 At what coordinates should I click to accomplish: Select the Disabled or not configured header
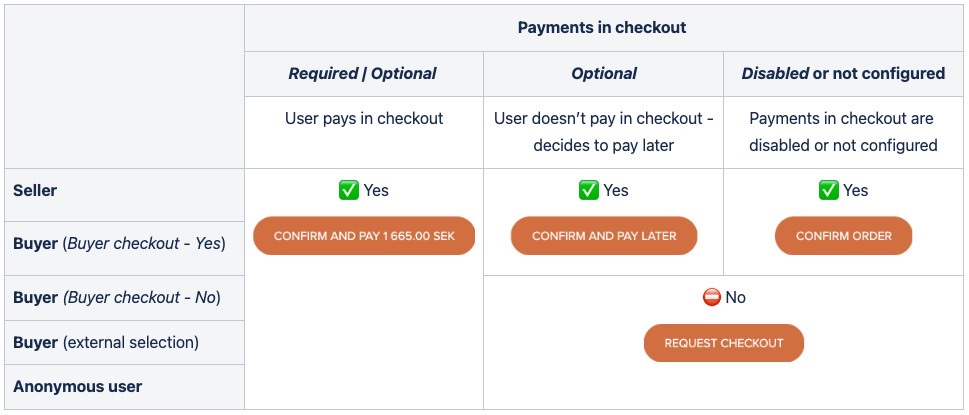click(x=844, y=73)
